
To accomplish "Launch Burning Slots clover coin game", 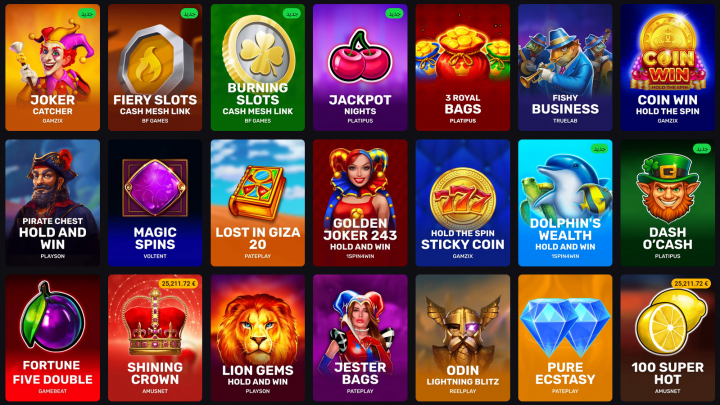I will click(x=258, y=68).
